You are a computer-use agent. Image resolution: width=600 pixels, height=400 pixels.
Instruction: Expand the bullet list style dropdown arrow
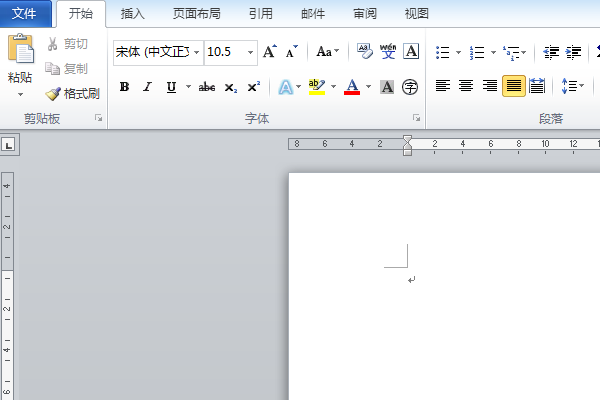point(458,52)
